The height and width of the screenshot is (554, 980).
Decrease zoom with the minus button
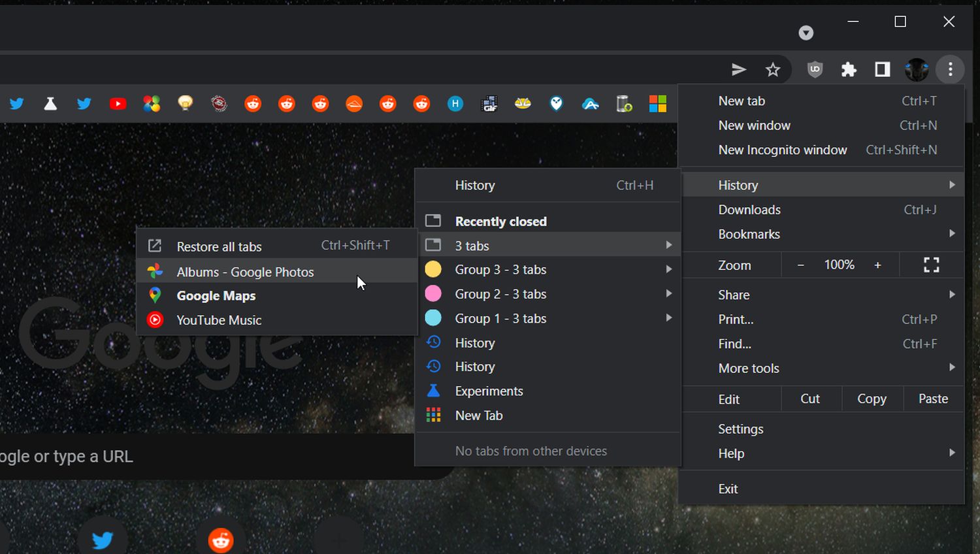[800, 265]
